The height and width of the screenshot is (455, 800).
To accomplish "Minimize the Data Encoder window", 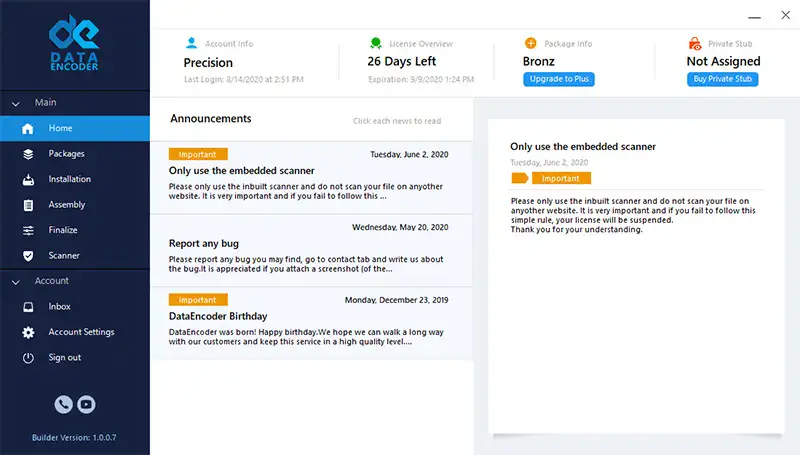I will coord(755,17).
